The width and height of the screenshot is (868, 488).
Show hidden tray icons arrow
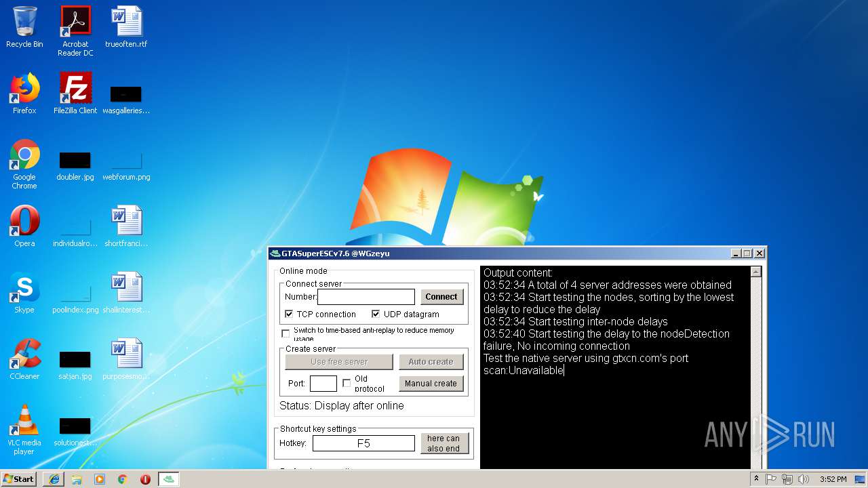(756, 479)
